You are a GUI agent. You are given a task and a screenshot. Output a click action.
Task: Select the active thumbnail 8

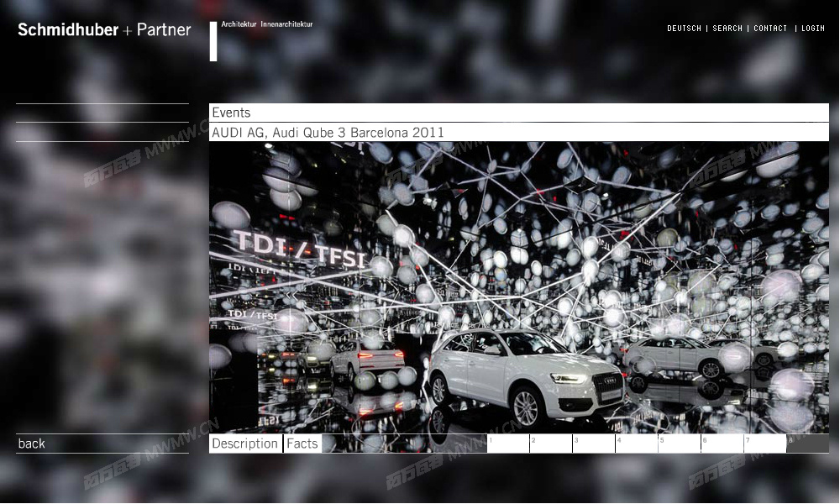pyautogui.click(x=808, y=444)
